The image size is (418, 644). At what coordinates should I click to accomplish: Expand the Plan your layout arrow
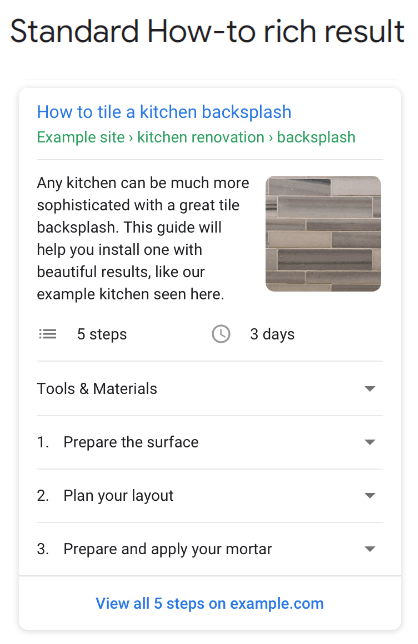click(370, 496)
